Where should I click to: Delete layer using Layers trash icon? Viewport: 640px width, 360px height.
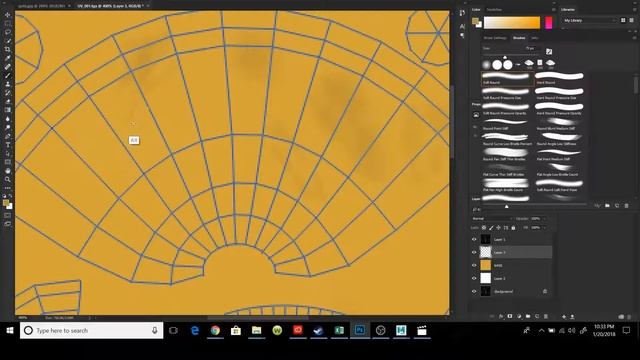click(546, 316)
